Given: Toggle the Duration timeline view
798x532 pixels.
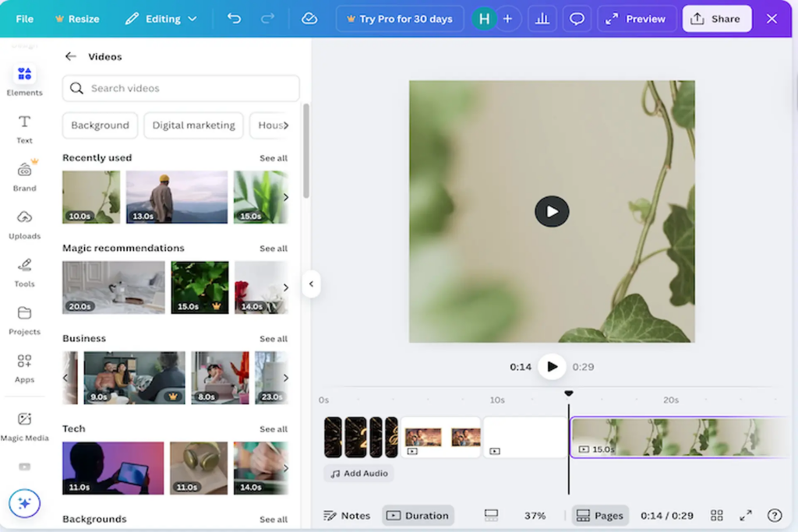Looking at the screenshot, I should coord(418,516).
